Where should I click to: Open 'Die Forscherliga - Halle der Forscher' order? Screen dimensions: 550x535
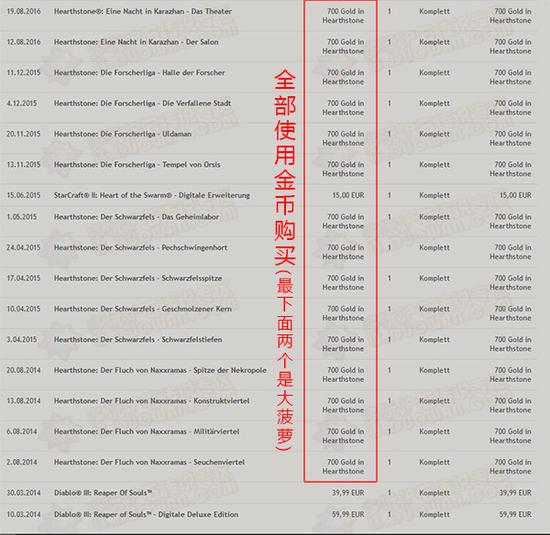140,73
